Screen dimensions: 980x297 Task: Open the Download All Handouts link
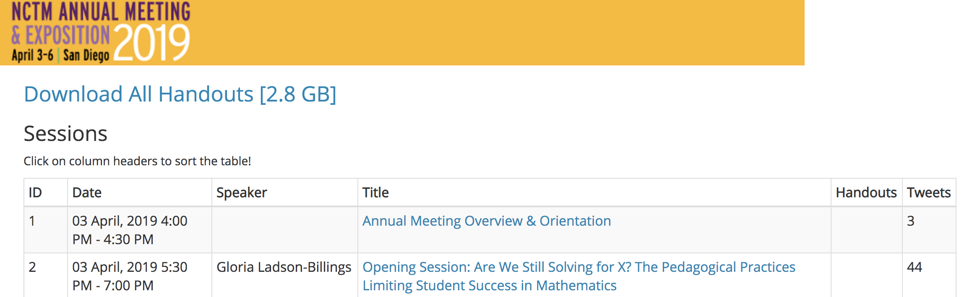click(x=180, y=94)
